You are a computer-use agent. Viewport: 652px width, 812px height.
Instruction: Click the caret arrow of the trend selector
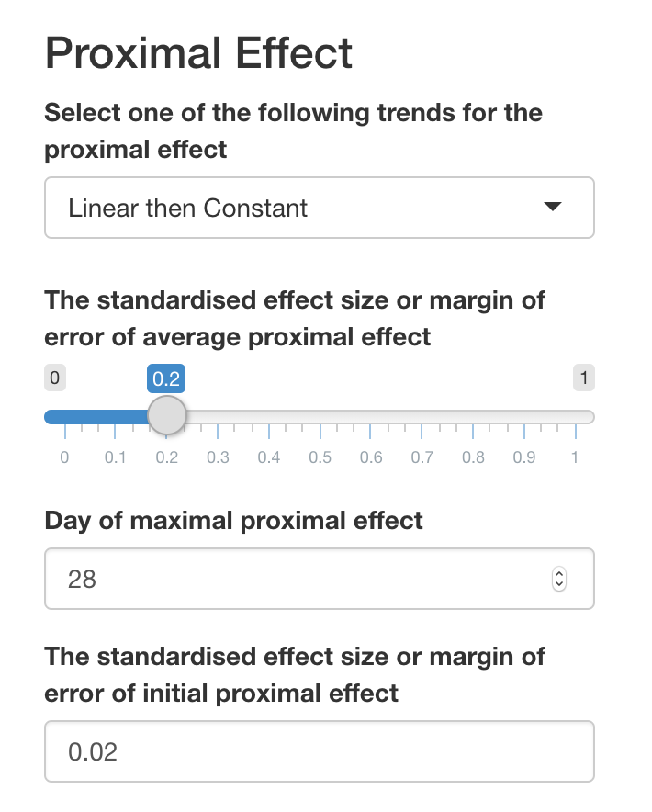coord(552,208)
